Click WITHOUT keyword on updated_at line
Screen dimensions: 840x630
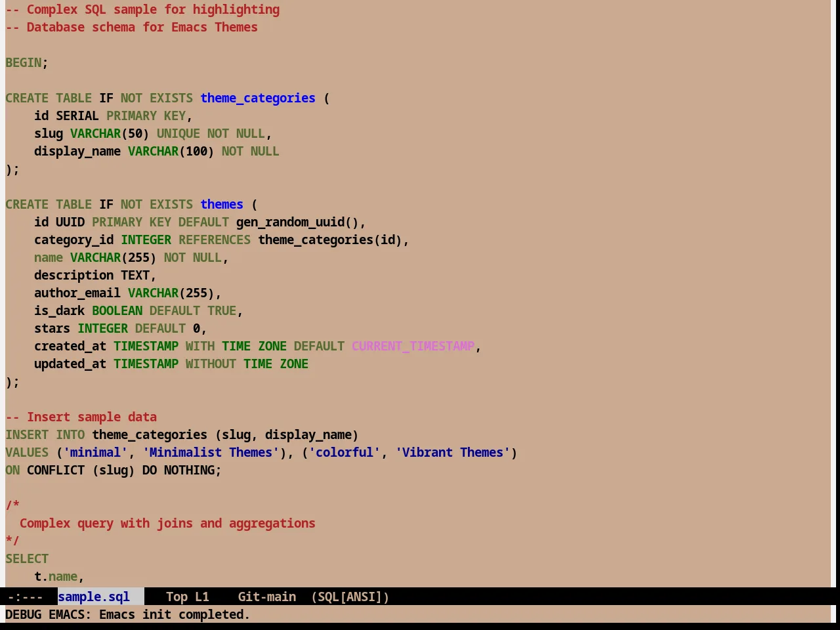coord(211,364)
